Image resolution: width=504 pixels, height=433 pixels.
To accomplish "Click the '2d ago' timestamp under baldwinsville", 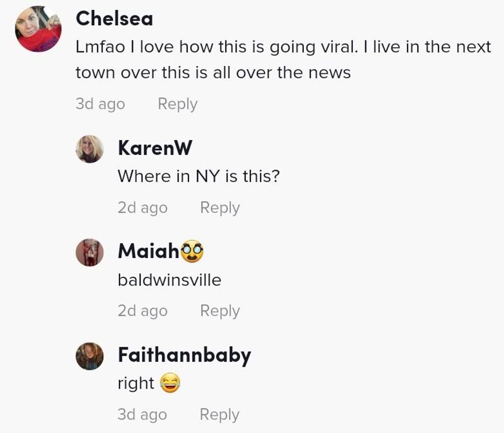I will (x=143, y=311).
